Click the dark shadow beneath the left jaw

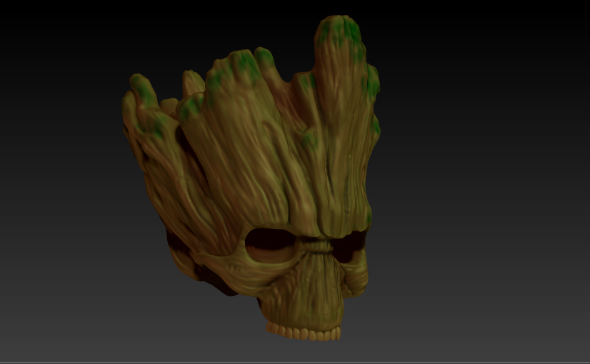tap(214, 282)
